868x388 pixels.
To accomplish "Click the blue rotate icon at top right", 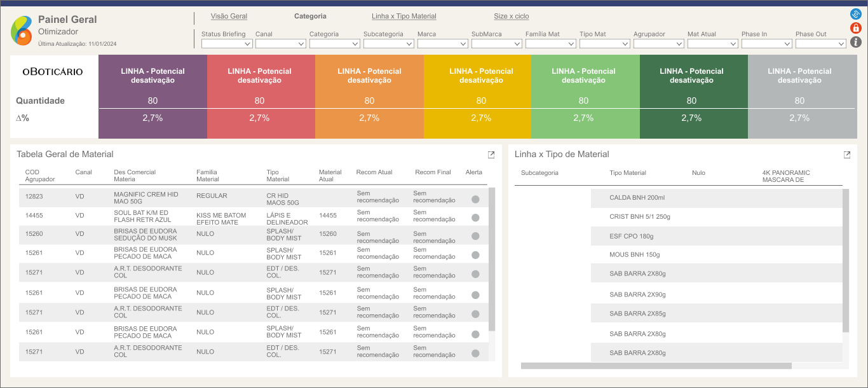I will click(x=855, y=14).
